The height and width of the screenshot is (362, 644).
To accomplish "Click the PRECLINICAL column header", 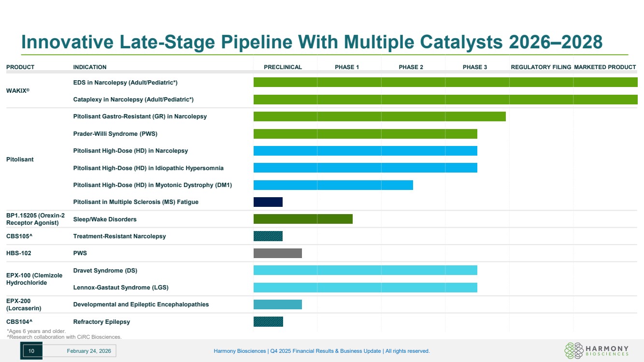I will click(x=283, y=67).
